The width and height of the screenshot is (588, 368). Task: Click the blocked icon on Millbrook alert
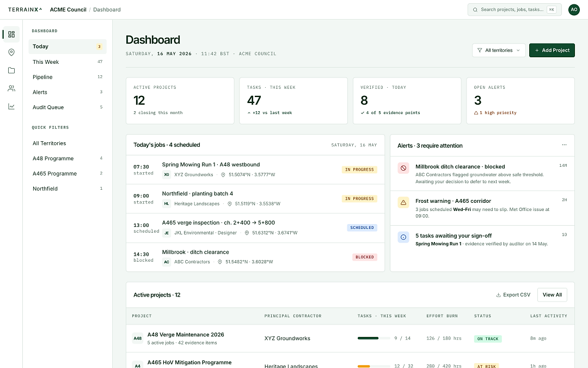[x=403, y=168]
